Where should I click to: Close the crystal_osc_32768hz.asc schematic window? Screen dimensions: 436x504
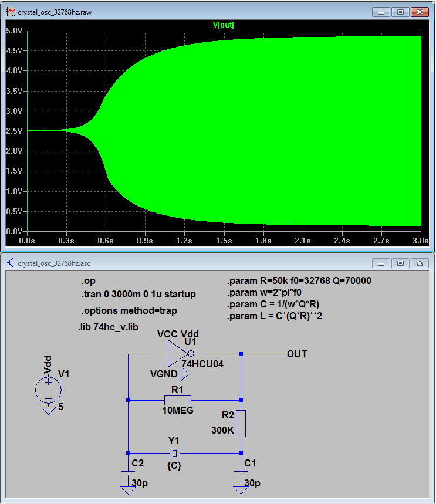point(420,263)
